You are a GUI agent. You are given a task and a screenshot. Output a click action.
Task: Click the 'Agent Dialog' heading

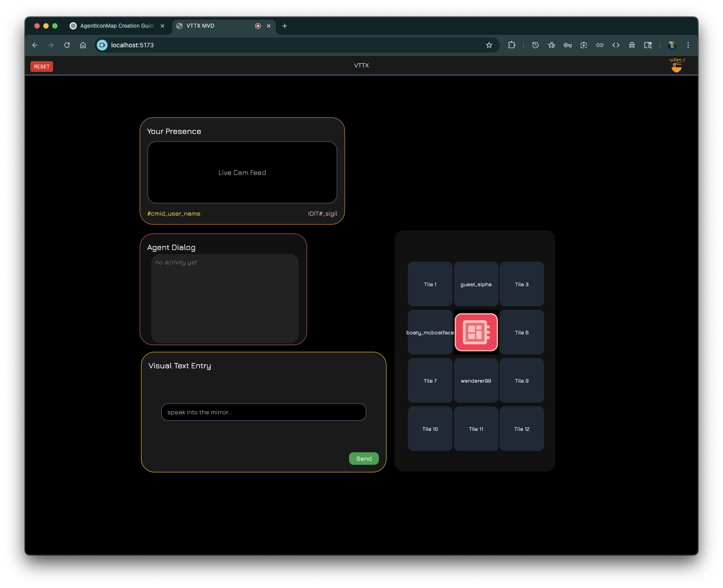click(171, 247)
